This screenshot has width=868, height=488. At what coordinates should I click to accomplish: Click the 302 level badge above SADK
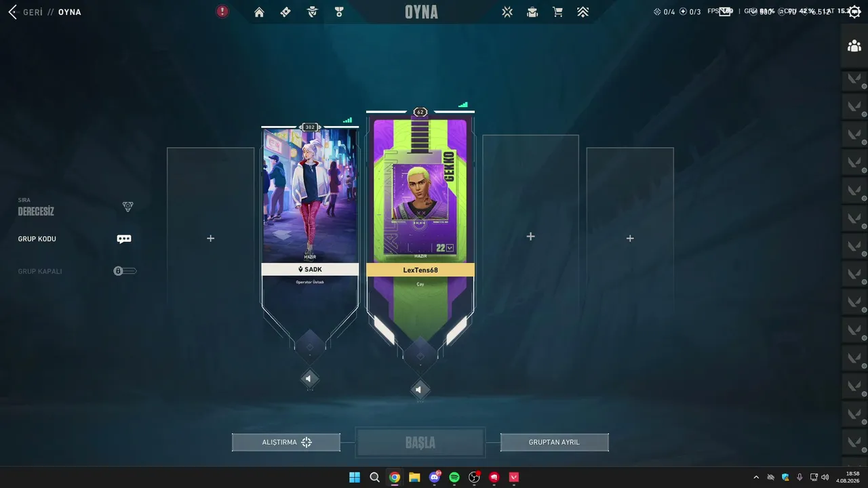click(310, 127)
